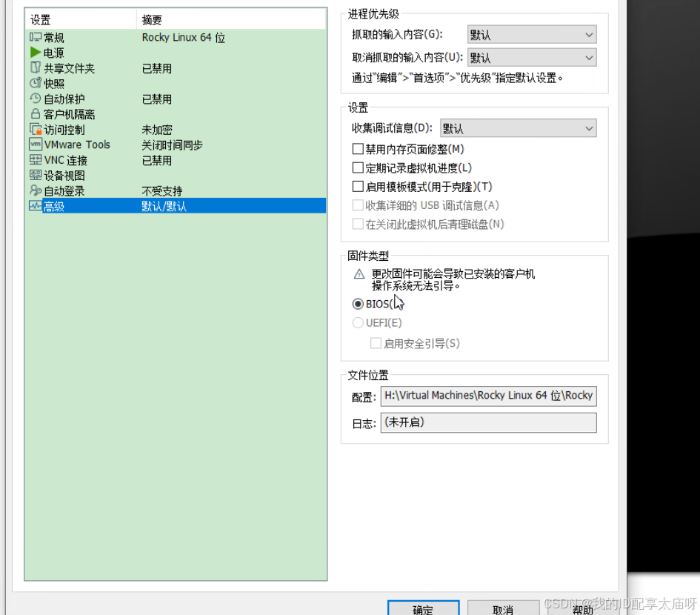This screenshot has width=700, height=615.
Task: Select 设备视图 settings row
Action: pyautogui.click(x=176, y=176)
